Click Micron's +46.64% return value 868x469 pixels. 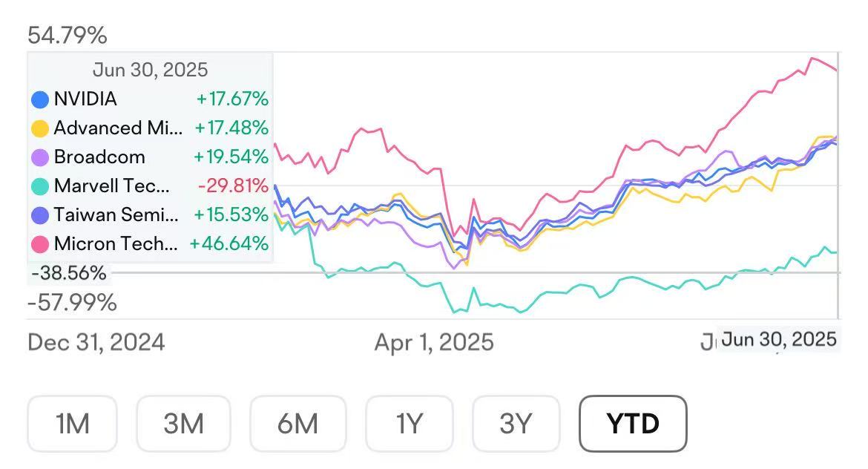(228, 244)
